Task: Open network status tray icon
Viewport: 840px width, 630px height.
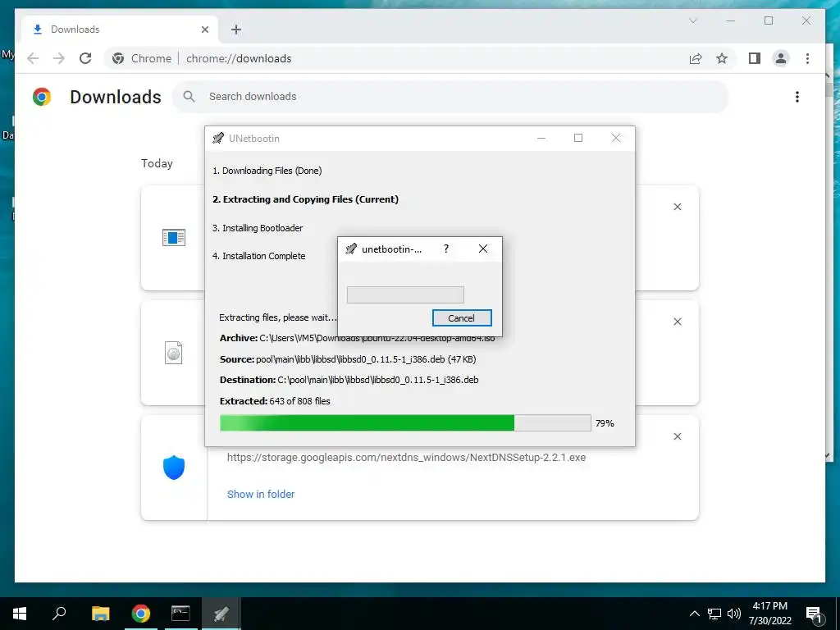Action: tap(714, 614)
